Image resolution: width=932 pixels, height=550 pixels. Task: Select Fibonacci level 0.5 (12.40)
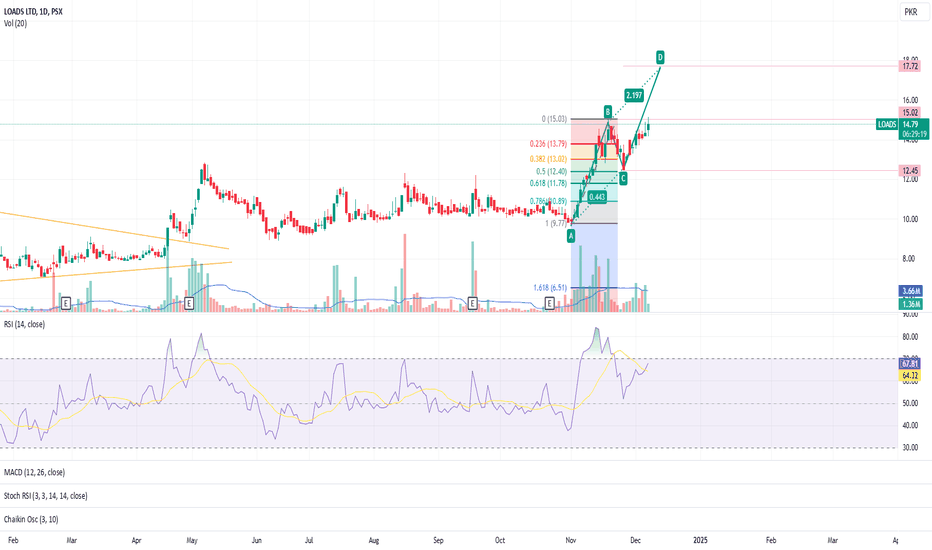(552, 171)
